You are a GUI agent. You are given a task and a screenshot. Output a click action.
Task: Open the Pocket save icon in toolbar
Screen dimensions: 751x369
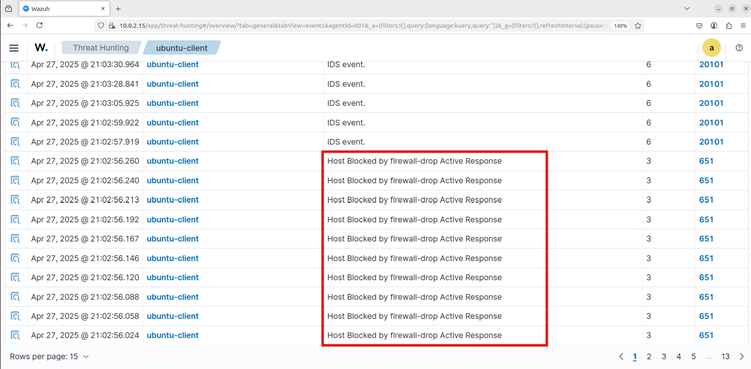pyautogui.click(x=699, y=26)
